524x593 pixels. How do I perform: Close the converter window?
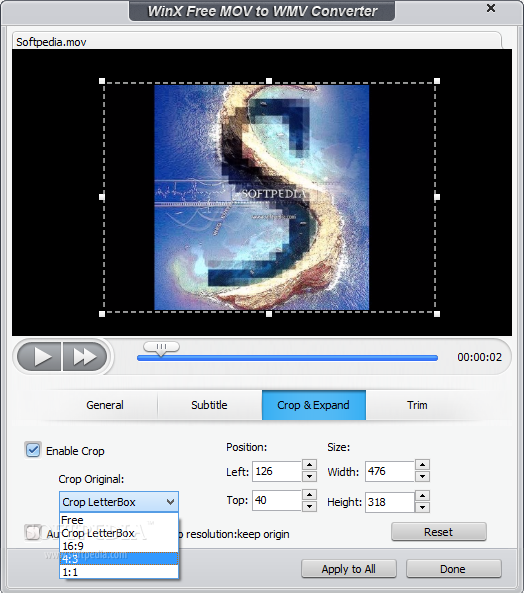[491, 8]
